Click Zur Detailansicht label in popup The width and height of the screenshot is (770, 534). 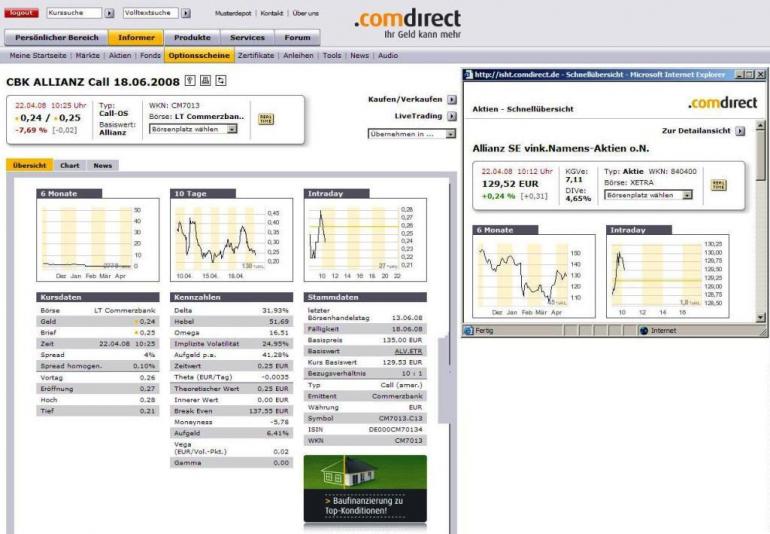(696, 131)
